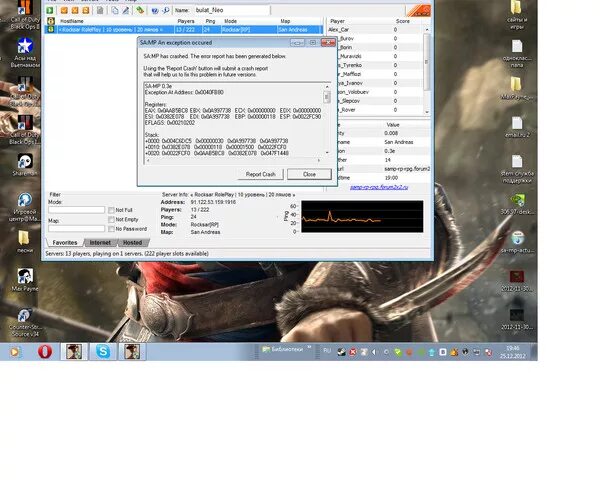600x480 pixels.
Task: Open the Max Payne desktop shortcut
Action: coord(25,279)
